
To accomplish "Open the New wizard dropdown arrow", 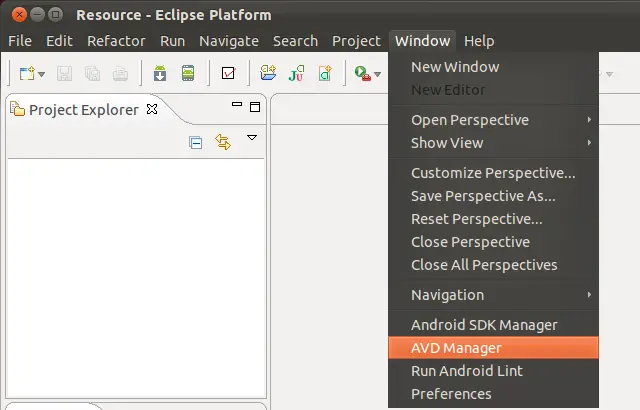I will click(41, 75).
